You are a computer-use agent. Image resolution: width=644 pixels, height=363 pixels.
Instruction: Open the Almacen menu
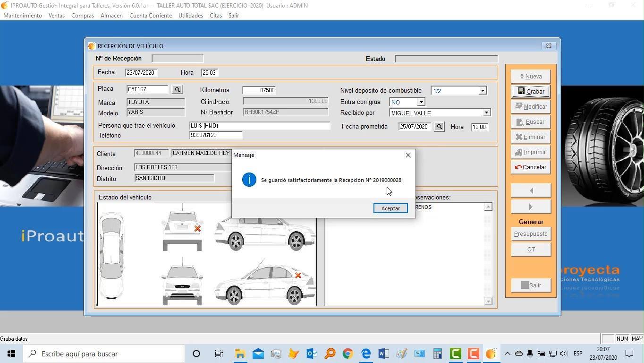click(111, 16)
